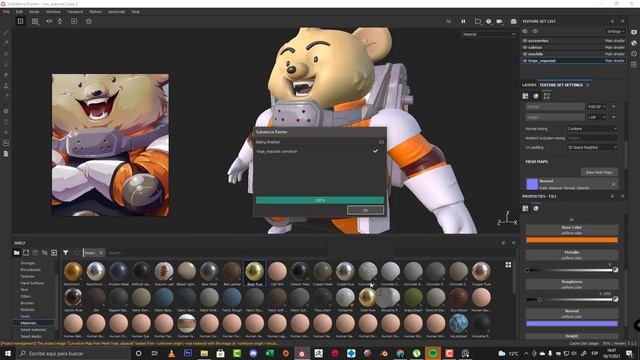This screenshot has height=360, width=640.
Task: Open the File menu
Action: click(6, 12)
